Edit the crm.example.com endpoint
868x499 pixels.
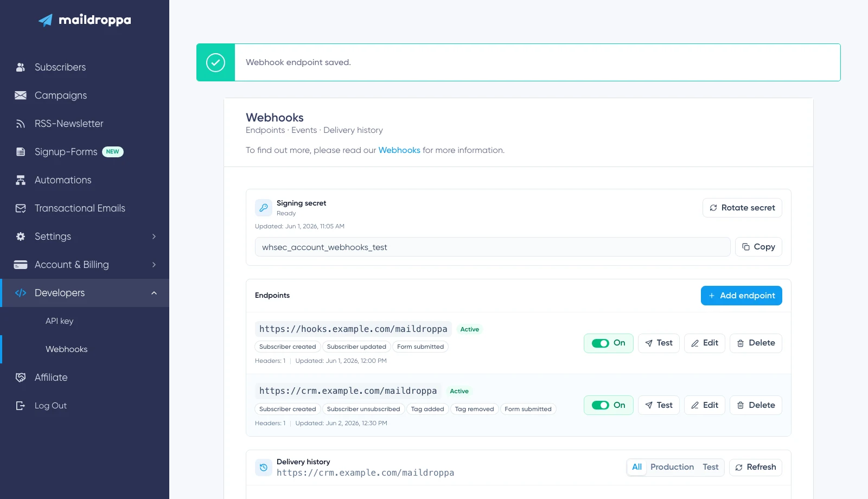705,405
